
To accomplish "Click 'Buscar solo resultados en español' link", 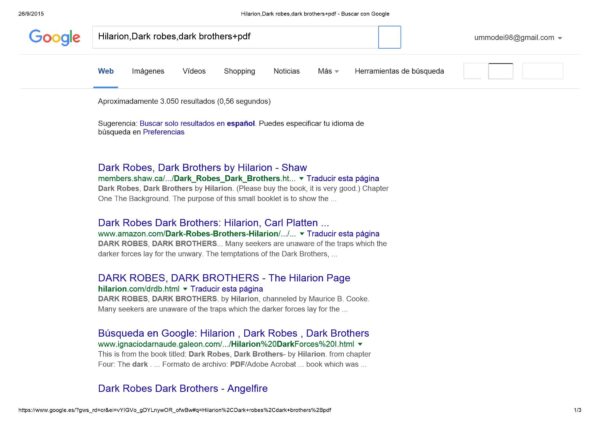I will 197,123.
